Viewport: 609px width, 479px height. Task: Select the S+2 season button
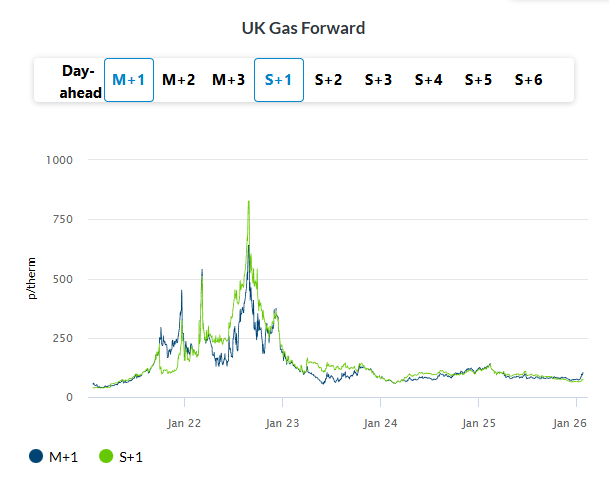(x=329, y=80)
